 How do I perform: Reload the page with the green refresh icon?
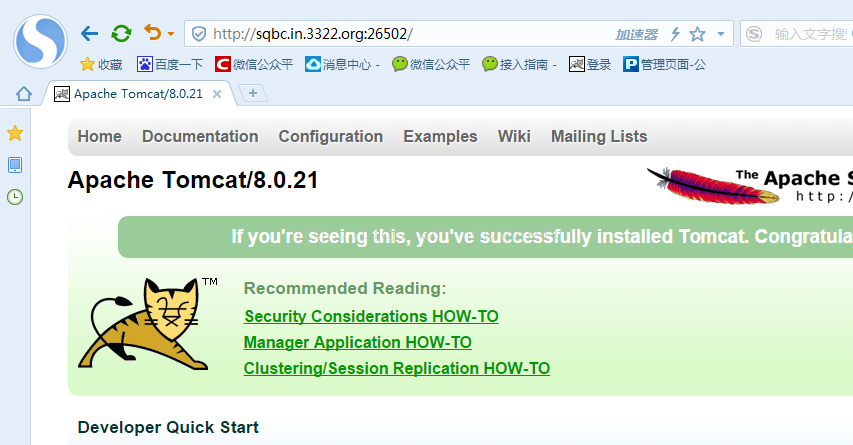click(x=121, y=34)
